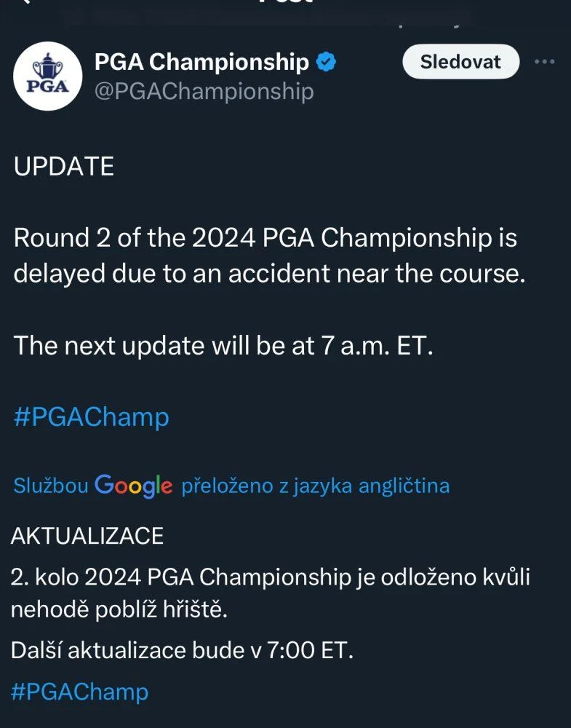Tap 'Další aktualizace bude v 7:00 ET'
Viewport: 571px width, 728px height.
point(182,650)
